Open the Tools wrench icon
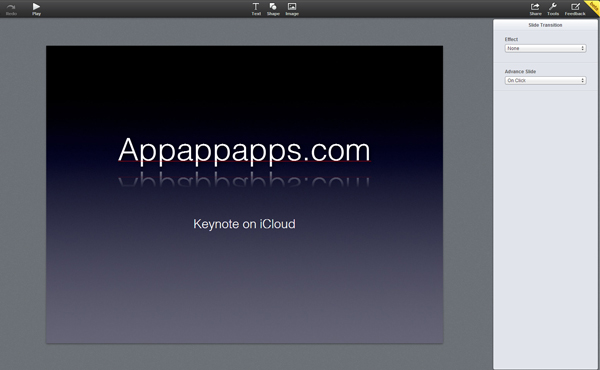This screenshot has height=370, width=600. tap(553, 6)
